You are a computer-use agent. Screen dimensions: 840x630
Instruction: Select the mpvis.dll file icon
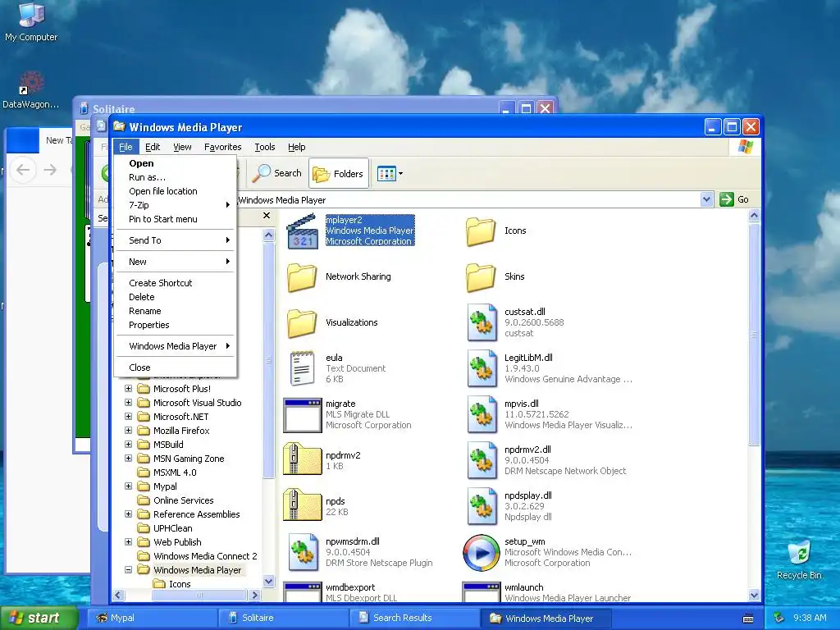[481, 414]
